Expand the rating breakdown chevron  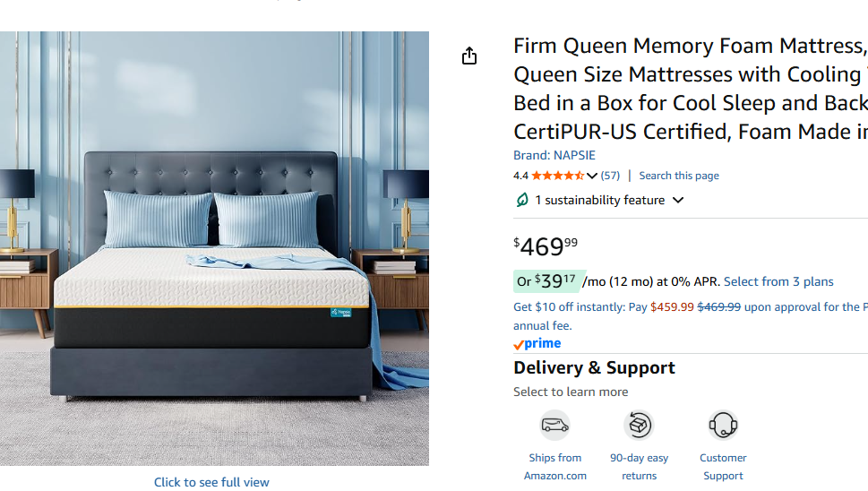592,176
